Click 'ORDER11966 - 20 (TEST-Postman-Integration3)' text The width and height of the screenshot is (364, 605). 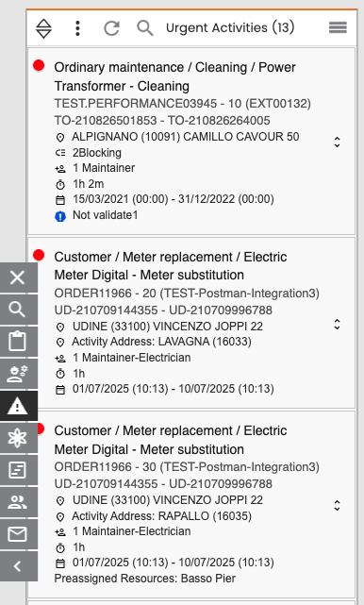click(x=187, y=294)
